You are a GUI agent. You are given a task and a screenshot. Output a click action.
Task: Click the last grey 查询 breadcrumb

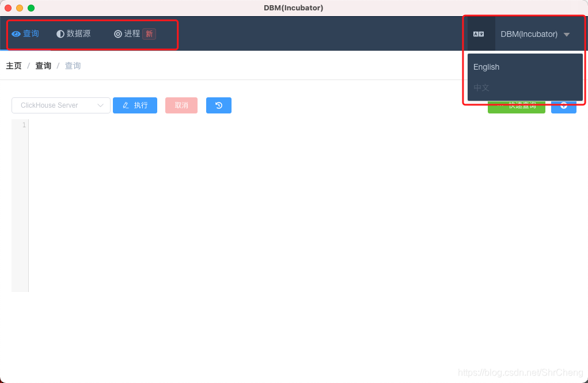click(x=73, y=66)
